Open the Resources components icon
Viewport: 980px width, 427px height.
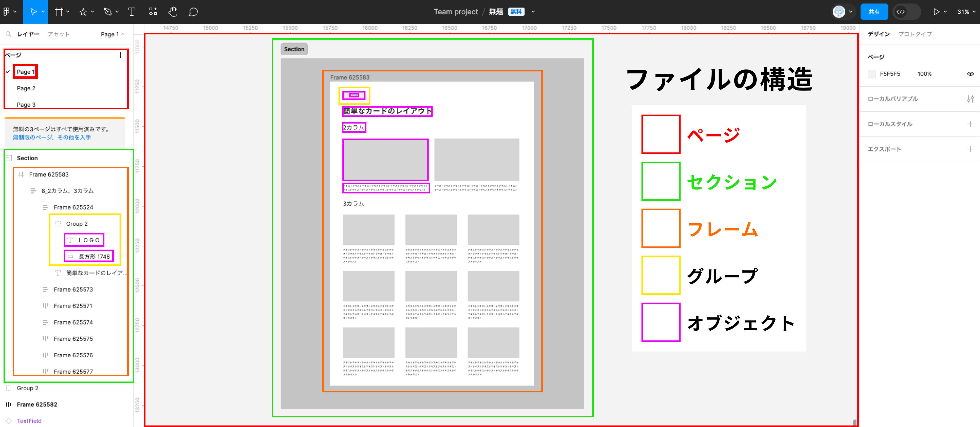(153, 12)
